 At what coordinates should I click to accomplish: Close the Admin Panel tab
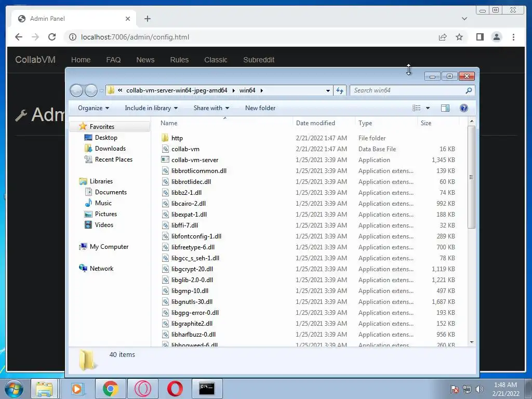coord(128,19)
